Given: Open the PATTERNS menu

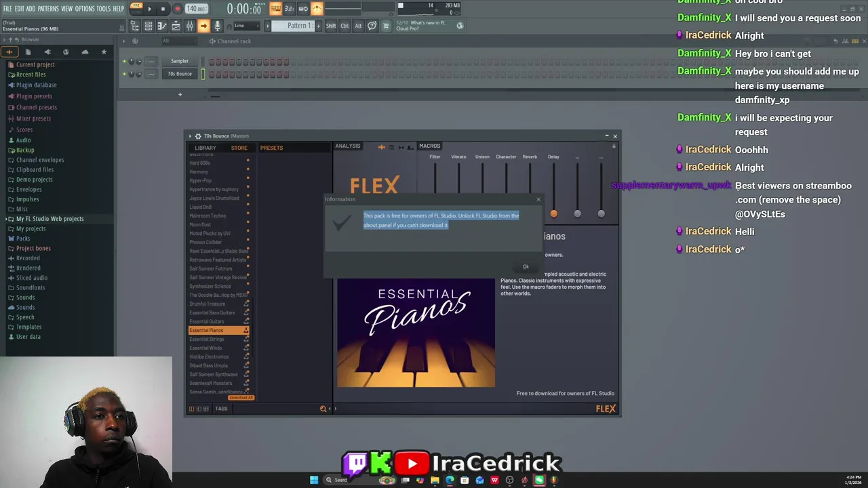Looking at the screenshot, I should (48, 9).
